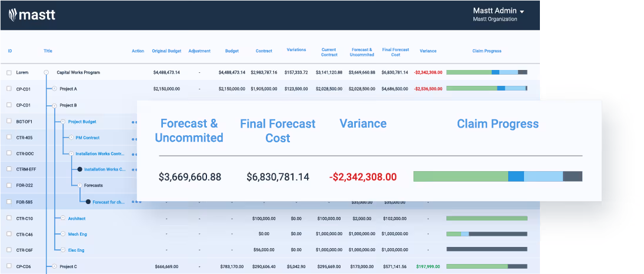The image size is (644, 274).
Task: Select the checkbox in the Project B row
Action: pyautogui.click(x=9, y=105)
